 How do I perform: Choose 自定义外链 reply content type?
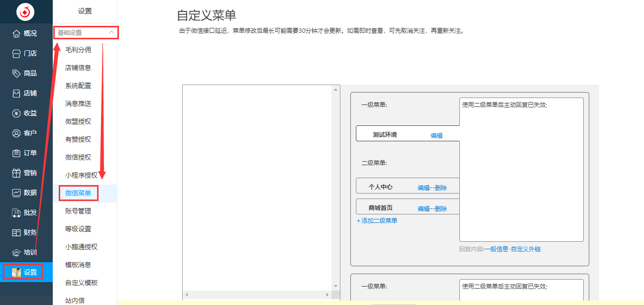point(526,249)
